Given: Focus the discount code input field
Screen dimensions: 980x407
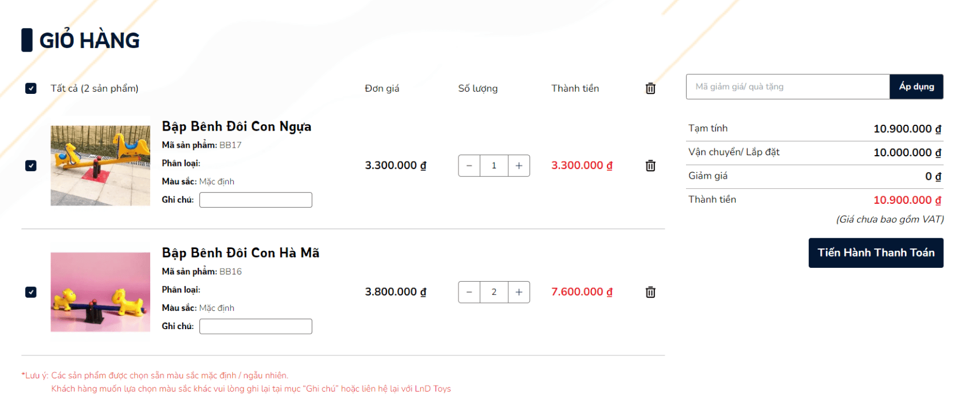Looking at the screenshot, I should coord(787,86).
